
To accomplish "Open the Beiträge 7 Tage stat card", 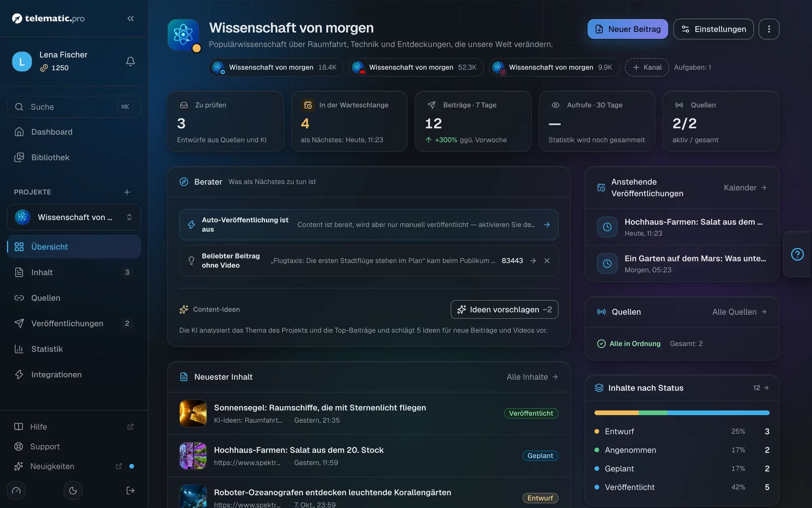I will (473, 122).
